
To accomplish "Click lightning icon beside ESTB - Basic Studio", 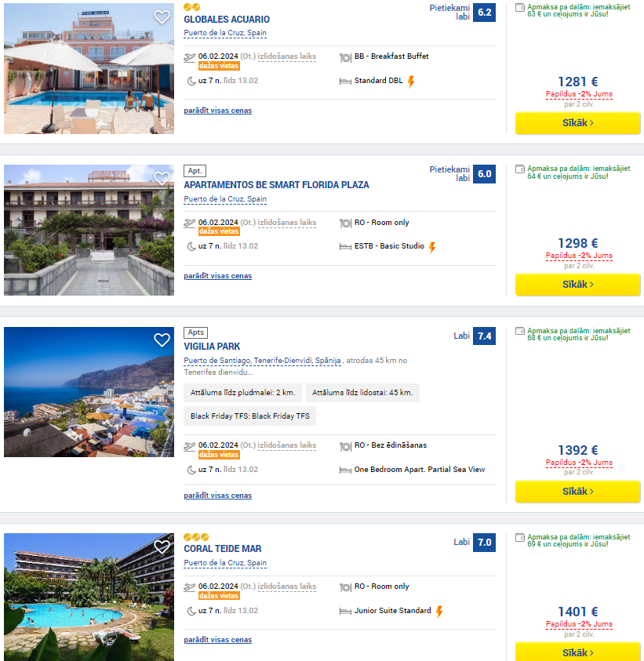I will (x=432, y=248).
